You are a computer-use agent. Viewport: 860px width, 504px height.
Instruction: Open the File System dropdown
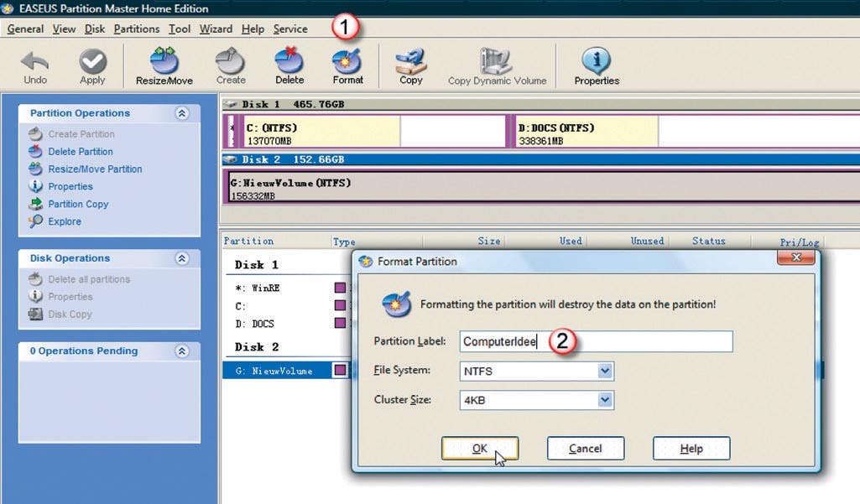coord(604,372)
